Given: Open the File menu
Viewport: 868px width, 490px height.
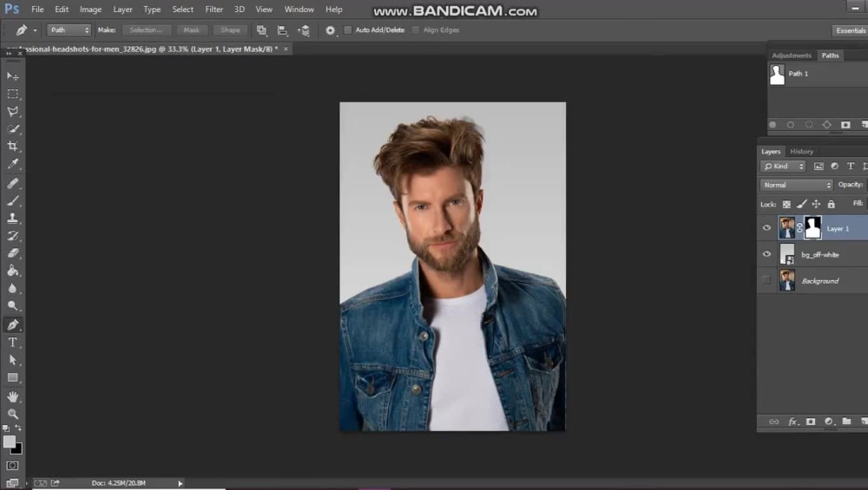Looking at the screenshot, I should [37, 10].
